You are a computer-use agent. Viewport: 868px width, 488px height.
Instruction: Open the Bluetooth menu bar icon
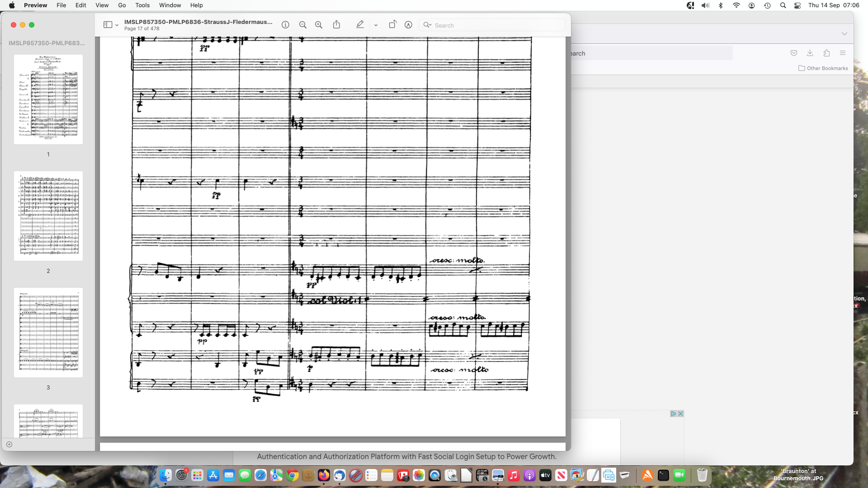(x=721, y=5)
